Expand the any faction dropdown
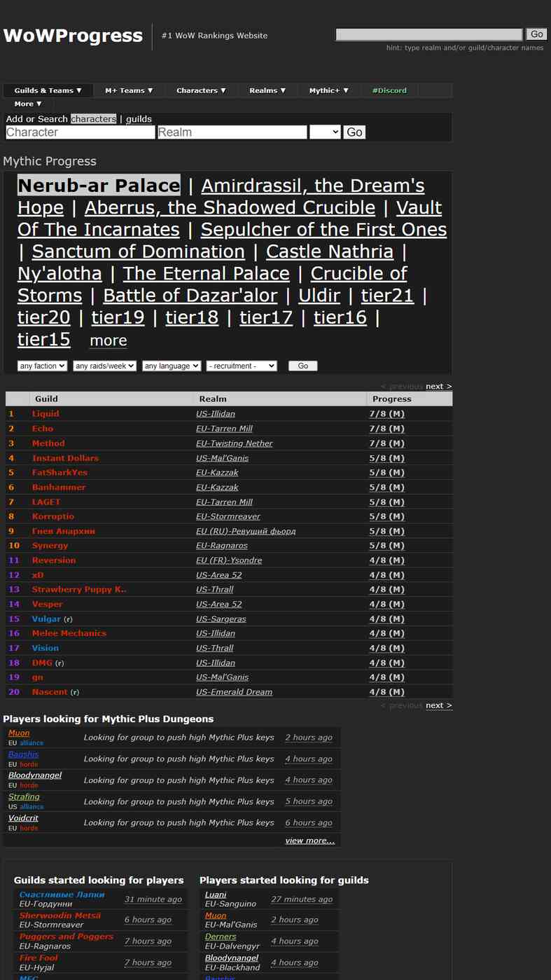The image size is (551, 980). click(42, 366)
